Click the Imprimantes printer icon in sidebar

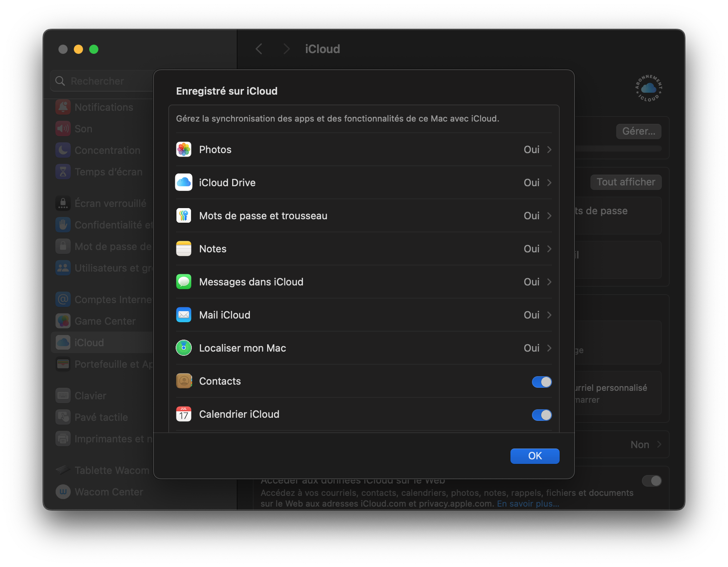pyautogui.click(x=63, y=439)
